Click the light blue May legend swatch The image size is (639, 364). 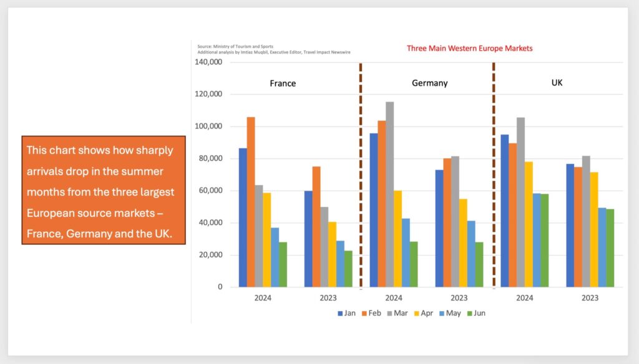coord(439,314)
